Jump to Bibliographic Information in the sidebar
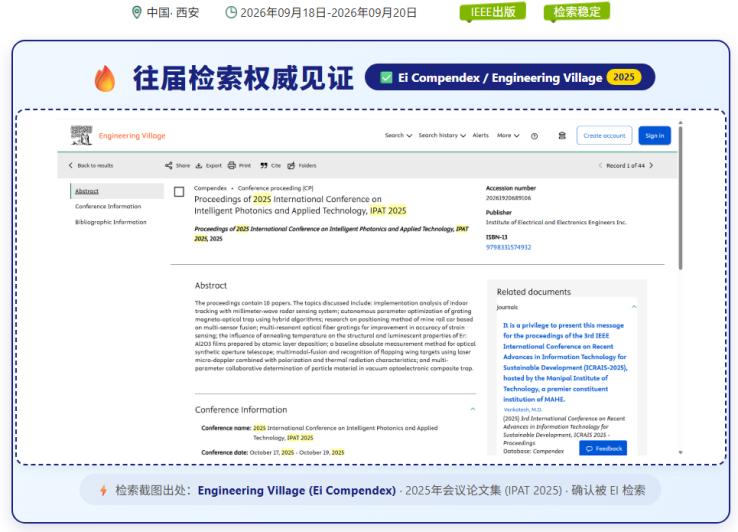This screenshot has width=738, height=532. coord(111,222)
